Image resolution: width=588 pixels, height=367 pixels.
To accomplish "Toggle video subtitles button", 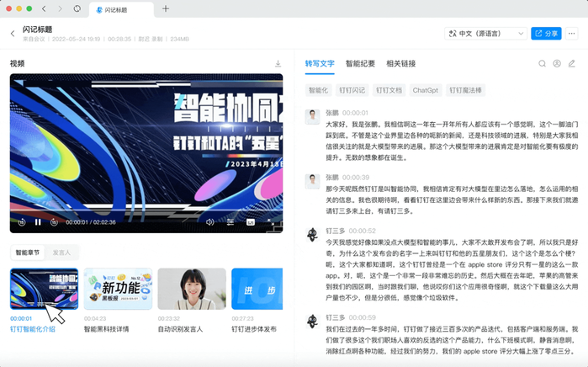I will click(250, 222).
